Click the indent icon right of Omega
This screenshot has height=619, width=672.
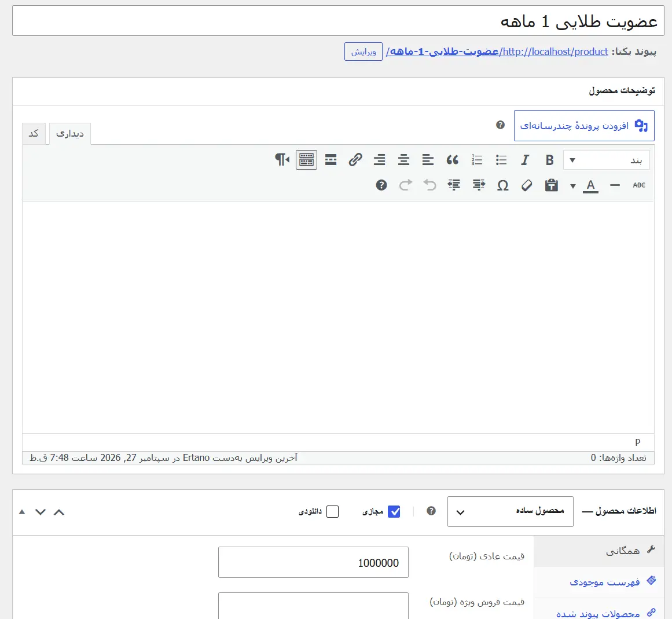(x=478, y=185)
